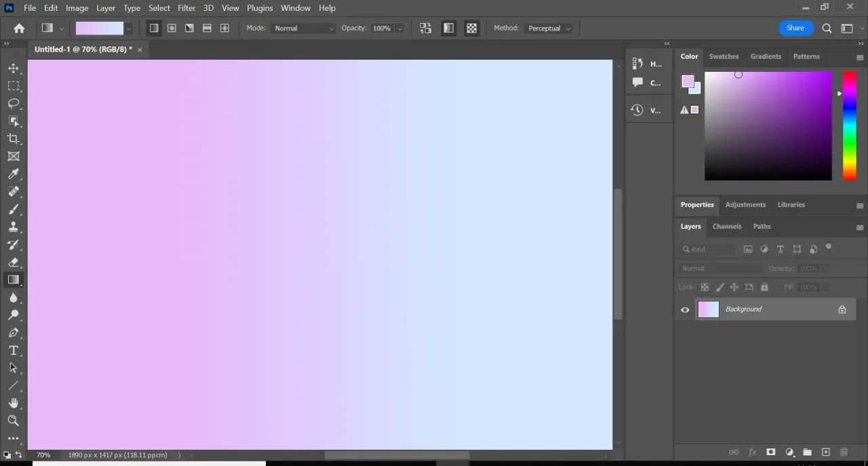
Task: Open the Mode dropdown
Action: coord(302,28)
